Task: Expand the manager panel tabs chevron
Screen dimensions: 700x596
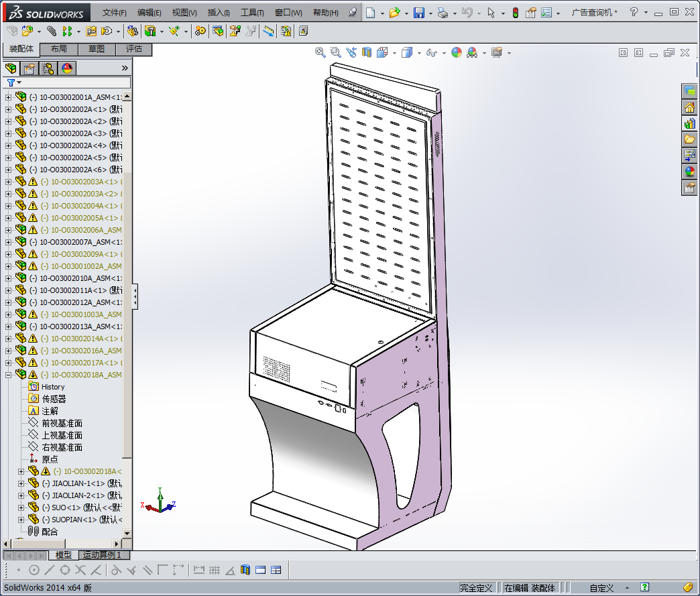Action: point(125,68)
